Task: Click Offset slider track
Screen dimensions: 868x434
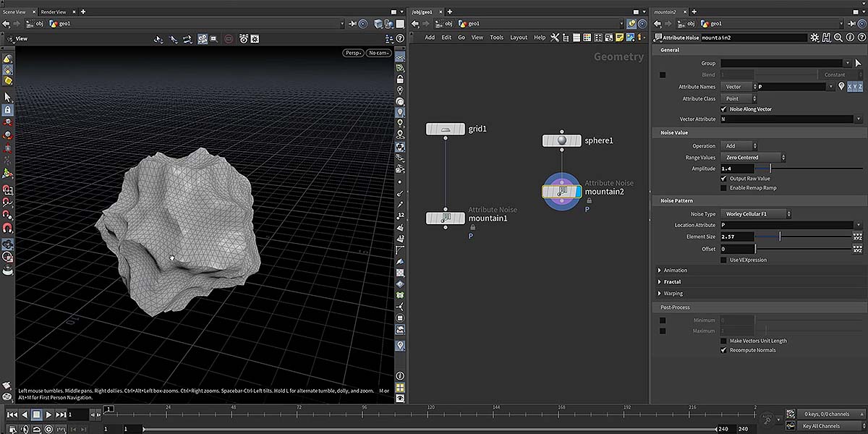Action: click(804, 249)
